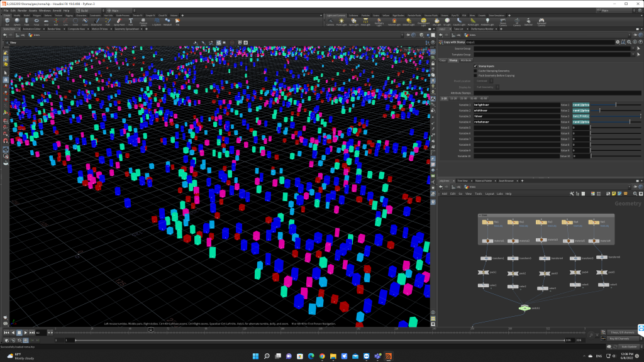Open the Render menu
644x362 pixels.
point(22,10)
